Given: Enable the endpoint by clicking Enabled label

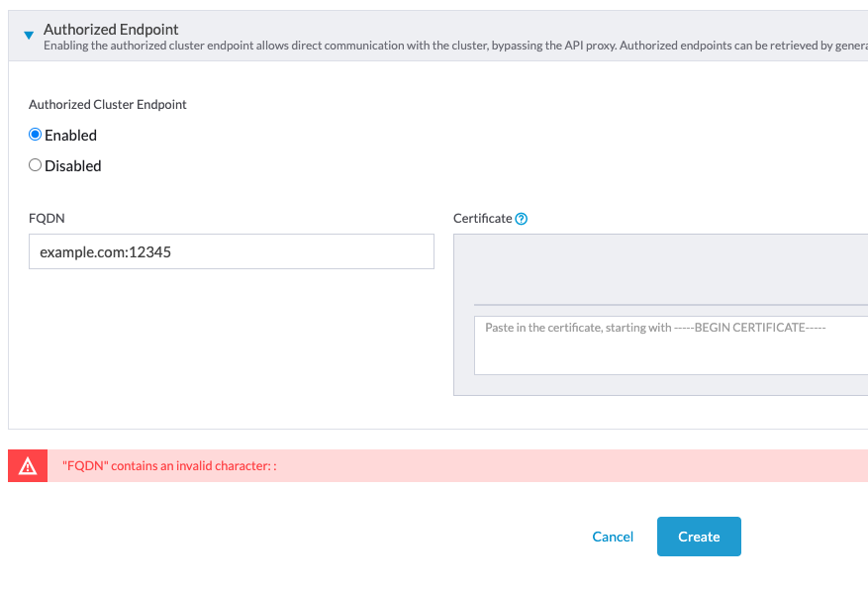Looking at the screenshot, I should pyautogui.click(x=69, y=135).
